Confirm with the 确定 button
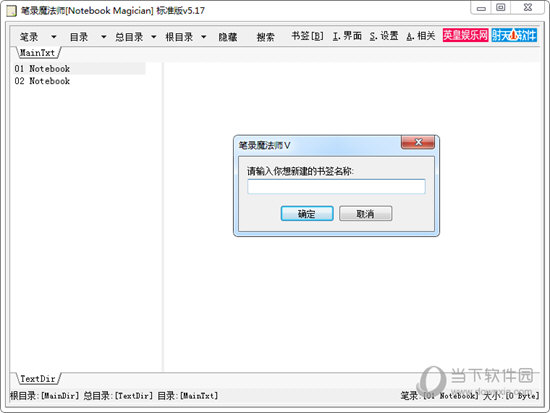Screen dimensions: 550x413 (307, 213)
